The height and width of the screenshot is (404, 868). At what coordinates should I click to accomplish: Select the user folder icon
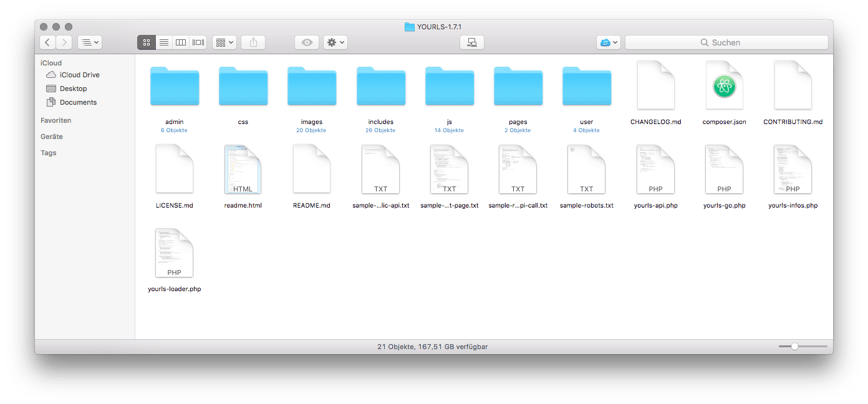point(587,86)
